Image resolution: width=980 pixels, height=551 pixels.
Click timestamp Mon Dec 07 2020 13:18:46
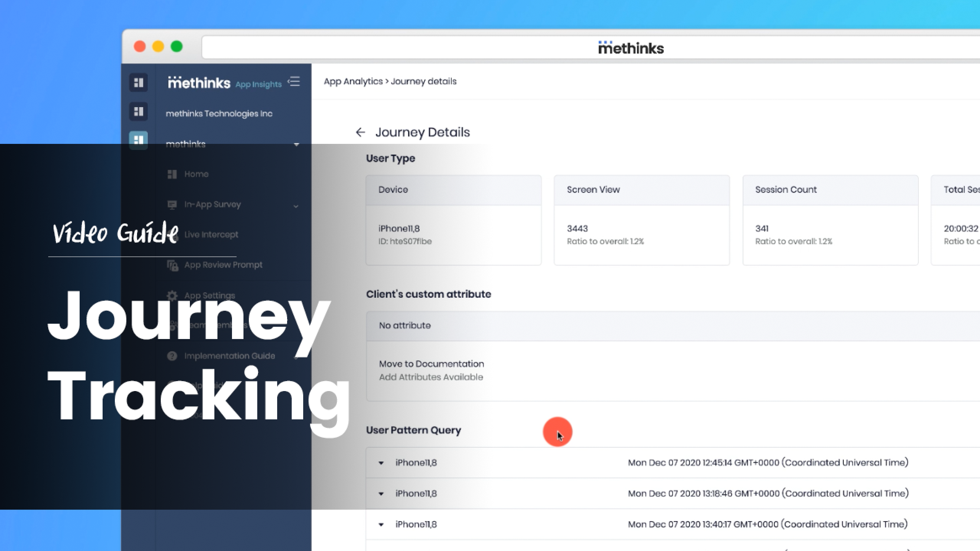[768, 493]
